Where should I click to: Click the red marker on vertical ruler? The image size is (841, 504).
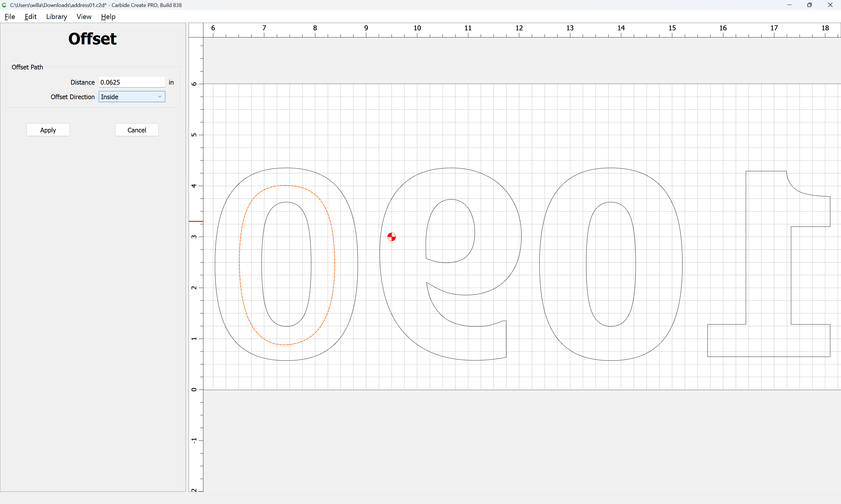coord(196,221)
